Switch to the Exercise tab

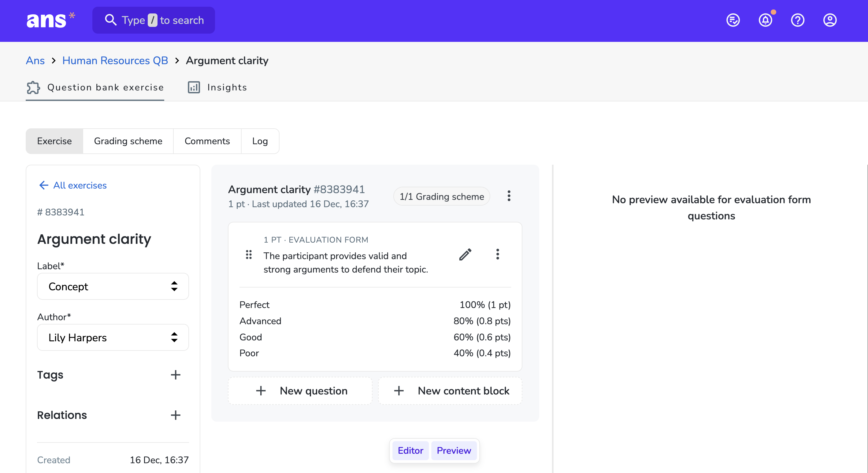[54, 141]
